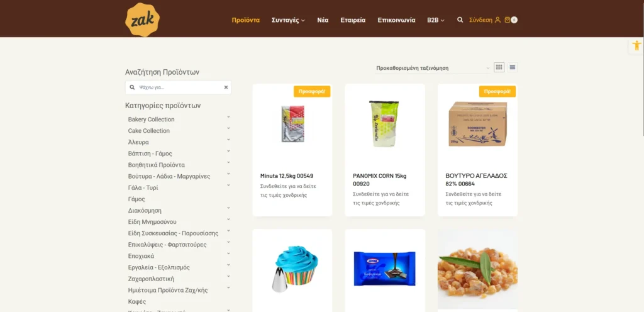Open the Προκαθορισμένη ταξινόμηση sorting dropdown
This screenshot has width=644, height=312.
[433, 68]
